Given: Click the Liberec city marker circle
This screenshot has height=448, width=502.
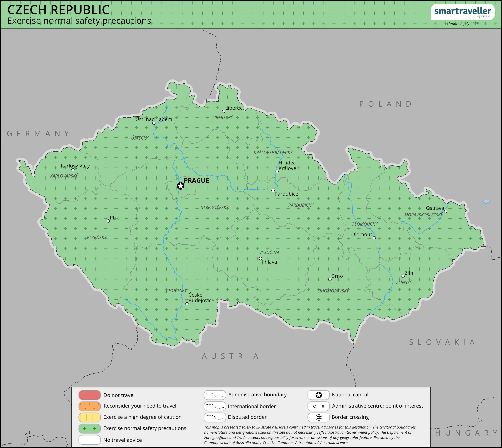Looking at the screenshot, I should (223, 111).
